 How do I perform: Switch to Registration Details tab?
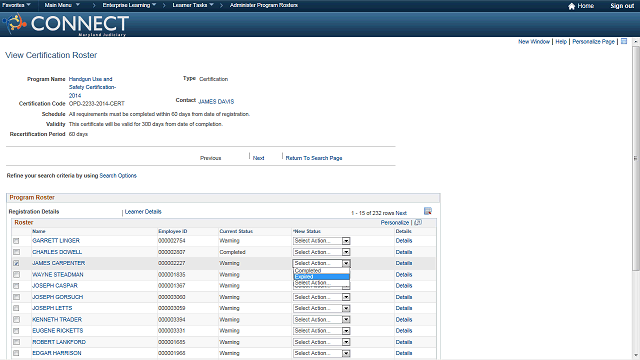tap(34, 211)
